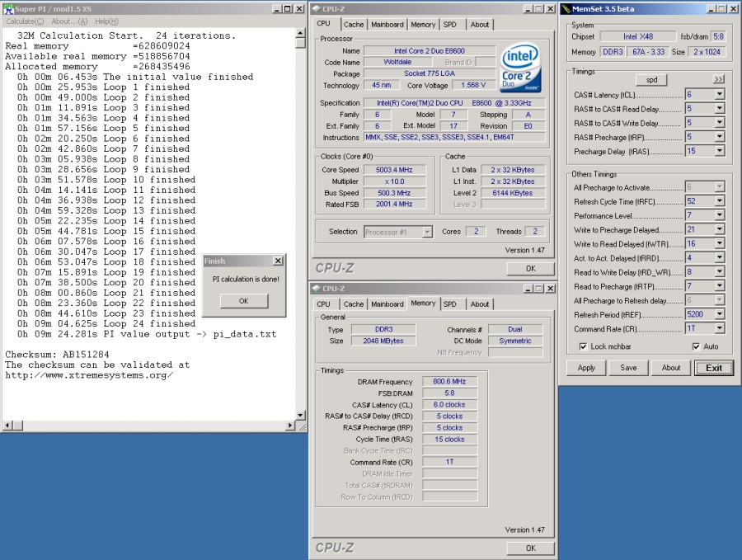Image resolution: width=742 pixels, height=560 pixels.
Task: Click the Intel X48 chipset field
Action: coord(637,36)
